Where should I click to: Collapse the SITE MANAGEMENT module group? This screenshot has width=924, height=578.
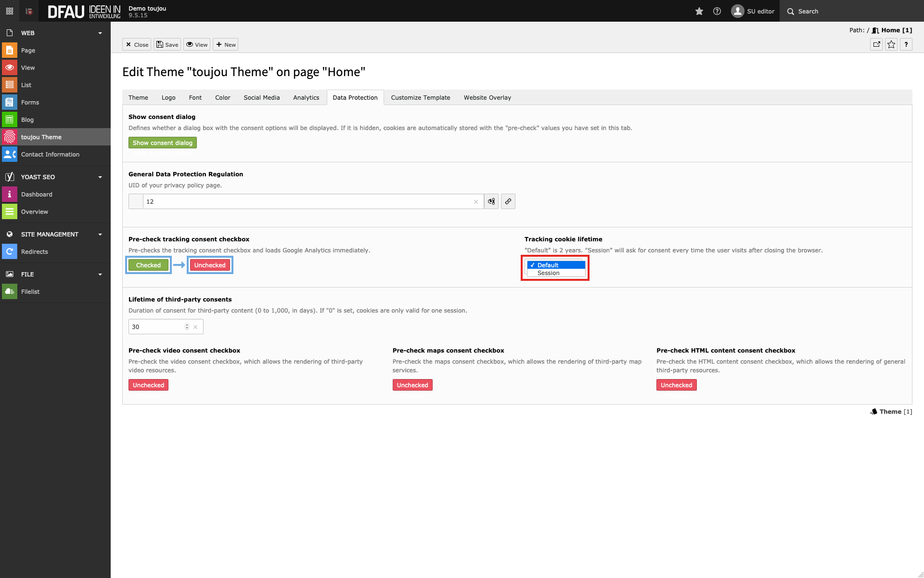100,235
